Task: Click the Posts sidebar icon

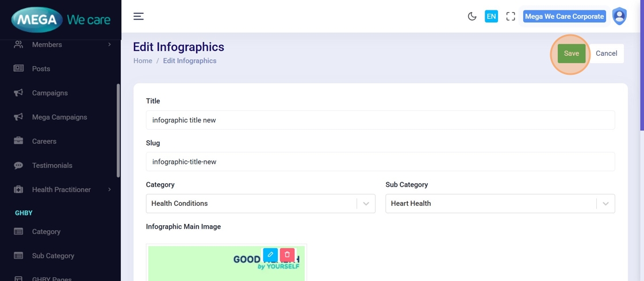Action: pyautogui.click(x=18, y=68)
